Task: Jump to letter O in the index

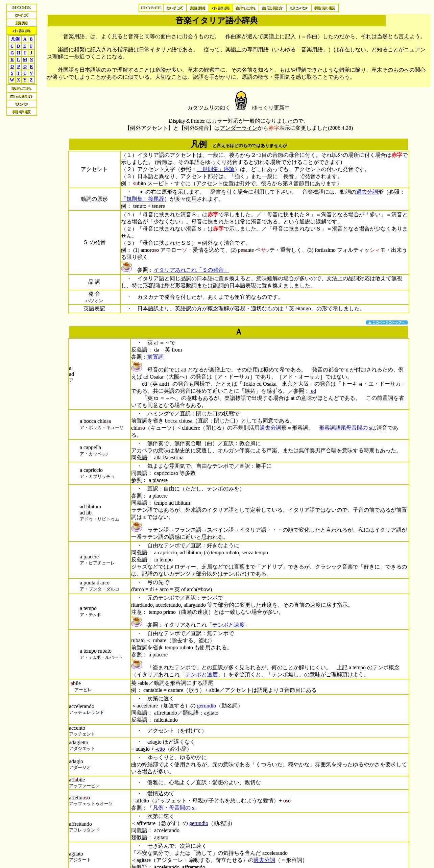Action: (12, 67)
